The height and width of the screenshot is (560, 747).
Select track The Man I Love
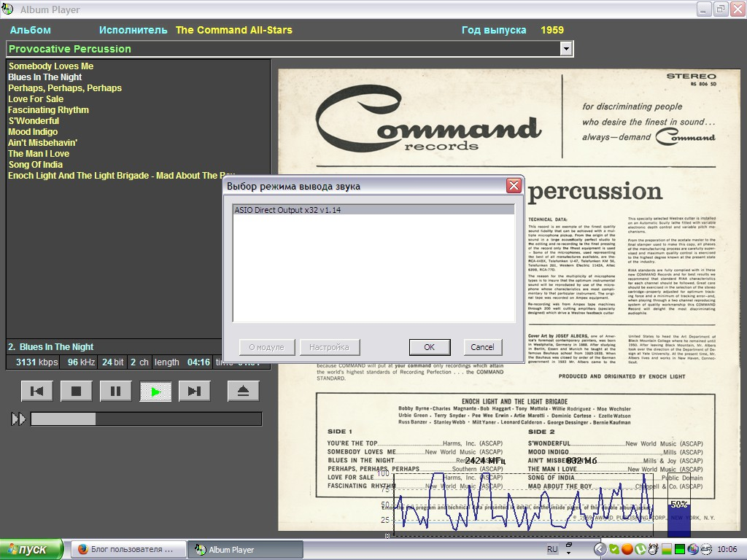click(39, 154)
